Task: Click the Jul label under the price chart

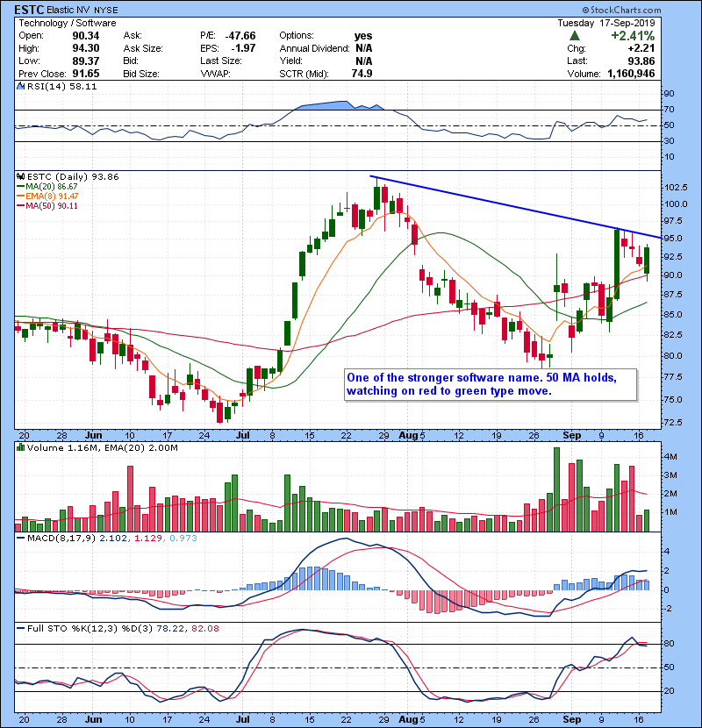Action: click(x=242, y=436)
